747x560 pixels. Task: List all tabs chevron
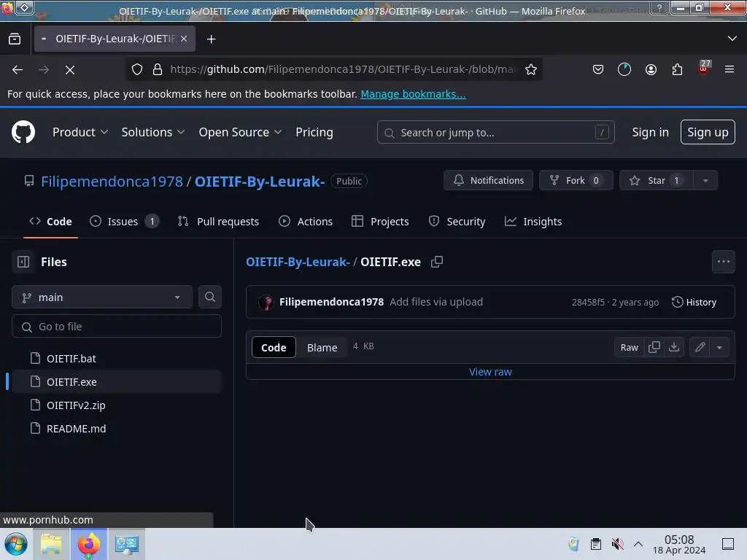coord(732,39)
